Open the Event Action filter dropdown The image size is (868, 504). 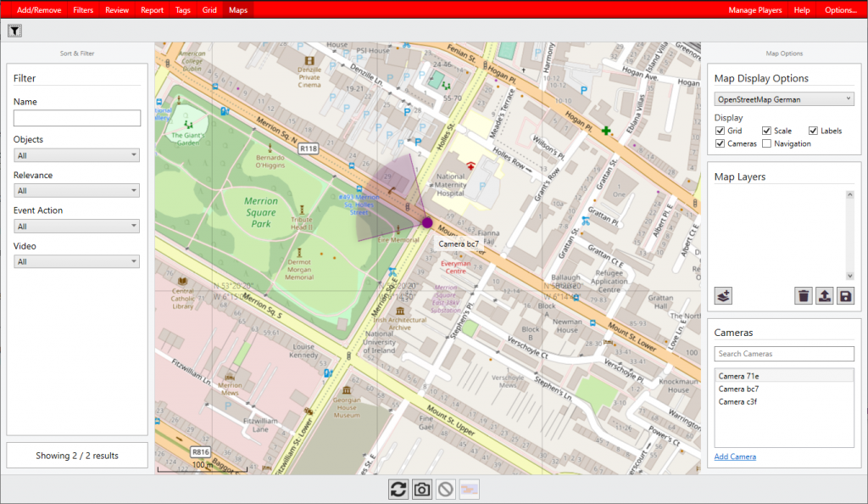coord(76,226)
